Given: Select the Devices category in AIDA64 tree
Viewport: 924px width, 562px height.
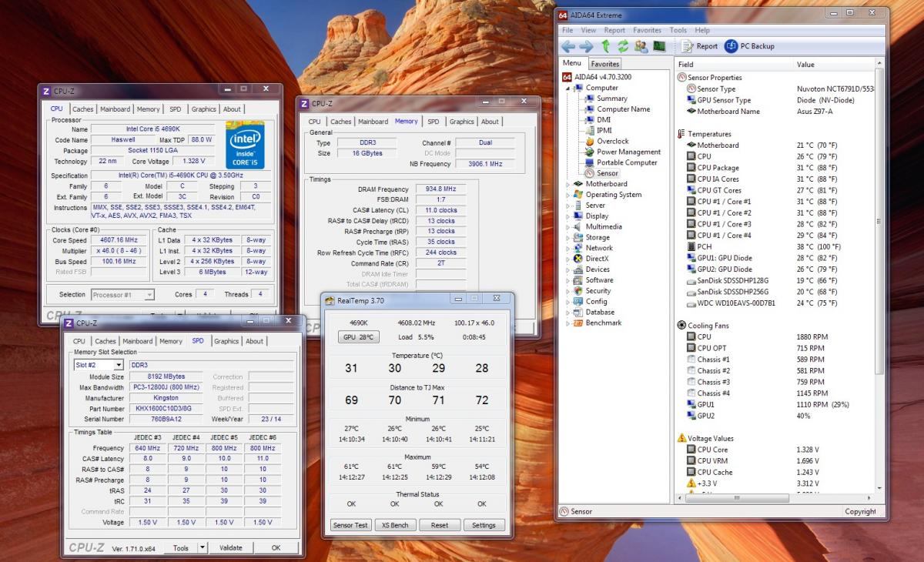Looking at the screenshot, I should tap(591, 269).
